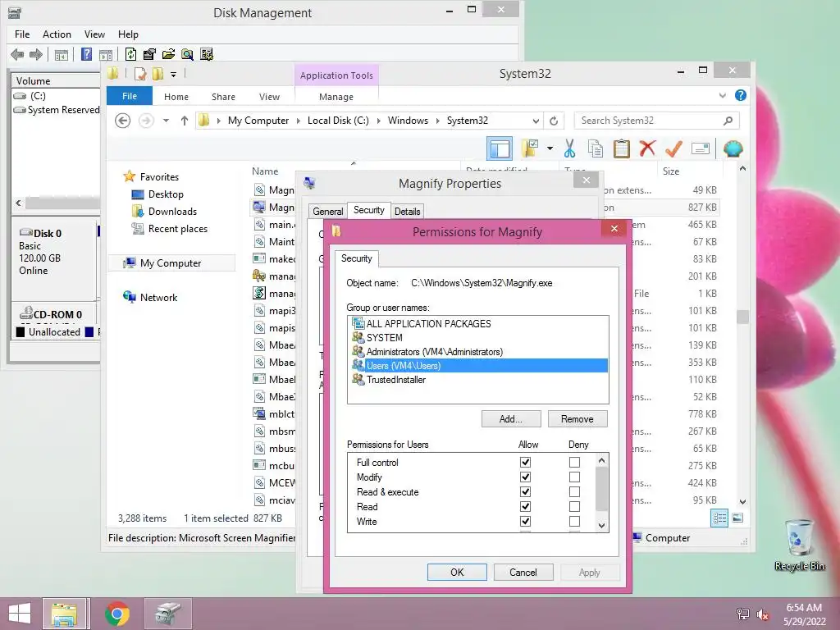Click the teal shell icon in System32 toolbar
Image resolution: width=840 pixels, height=630 pixels.
tap(733, 148)
